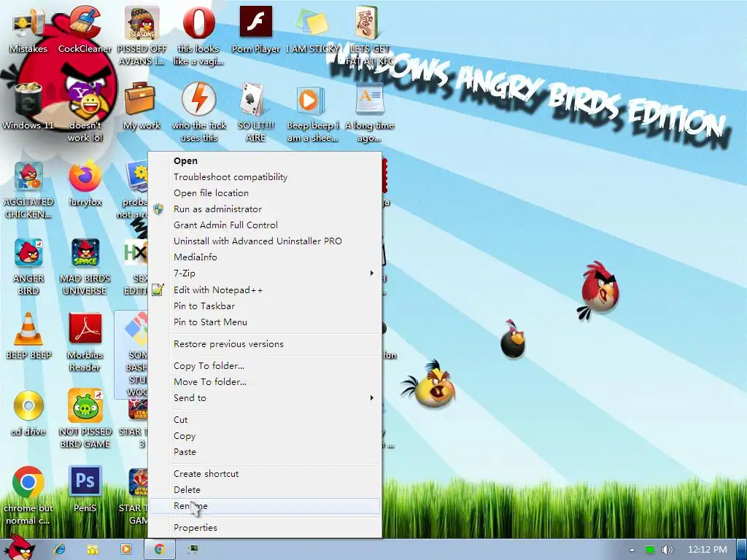Screen dimensions: 747x560
Task: Choose Edit with Notepad++
Action: 265,289
